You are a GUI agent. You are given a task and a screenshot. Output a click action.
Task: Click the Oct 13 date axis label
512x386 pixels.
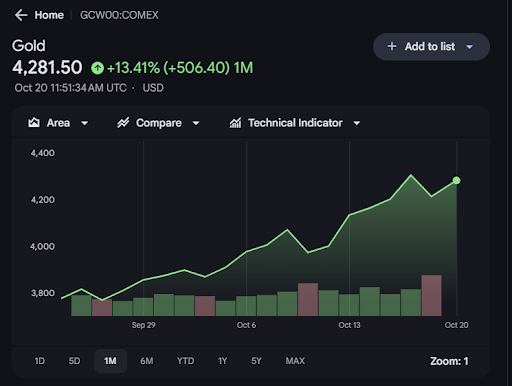349,325
